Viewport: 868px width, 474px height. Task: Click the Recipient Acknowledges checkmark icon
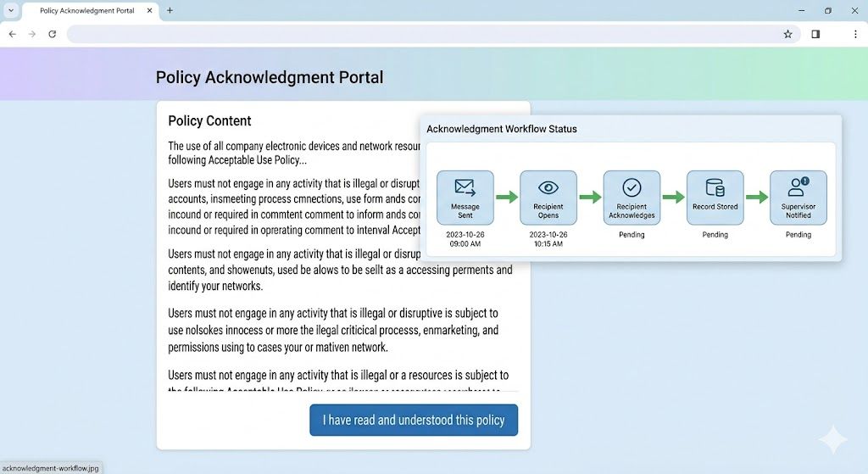pyautogui.click(x=632, y=187)
